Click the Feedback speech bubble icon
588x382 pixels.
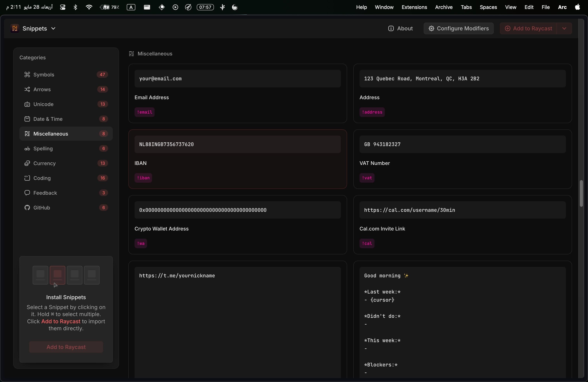click(x=27, y=193)
